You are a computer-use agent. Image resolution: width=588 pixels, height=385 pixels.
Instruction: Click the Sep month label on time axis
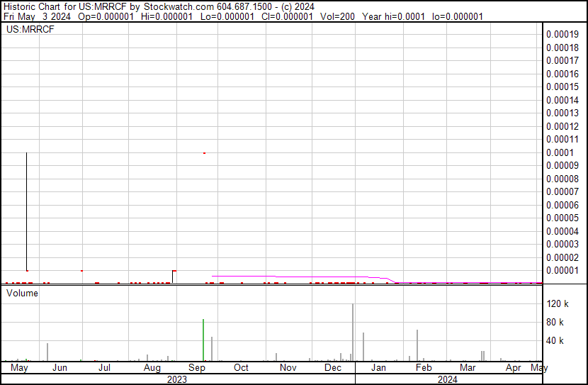[x=196, y=368]
